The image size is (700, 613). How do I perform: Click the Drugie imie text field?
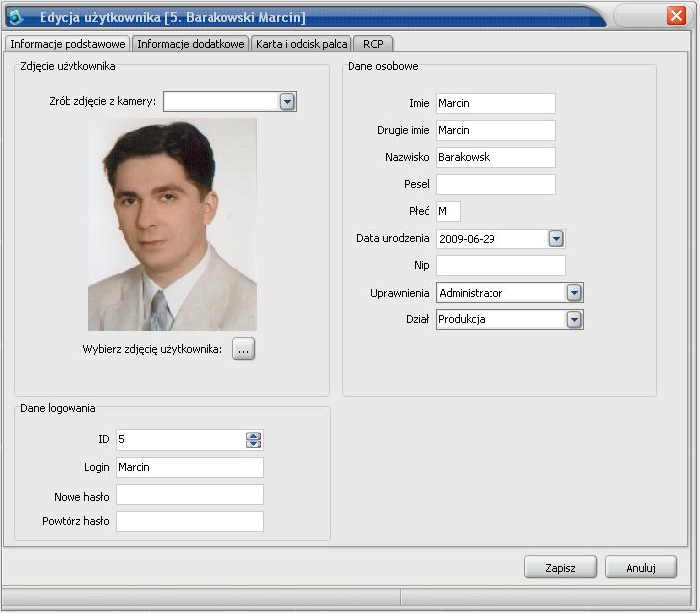click(495, 130)
